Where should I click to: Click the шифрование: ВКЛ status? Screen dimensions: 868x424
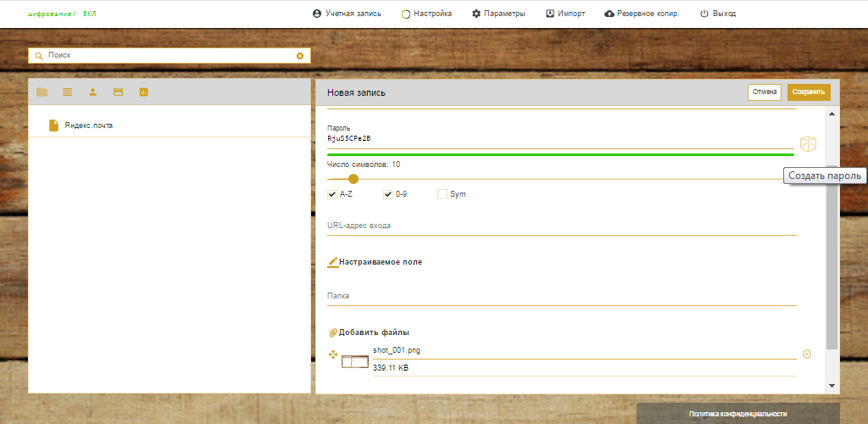[61, 14]
